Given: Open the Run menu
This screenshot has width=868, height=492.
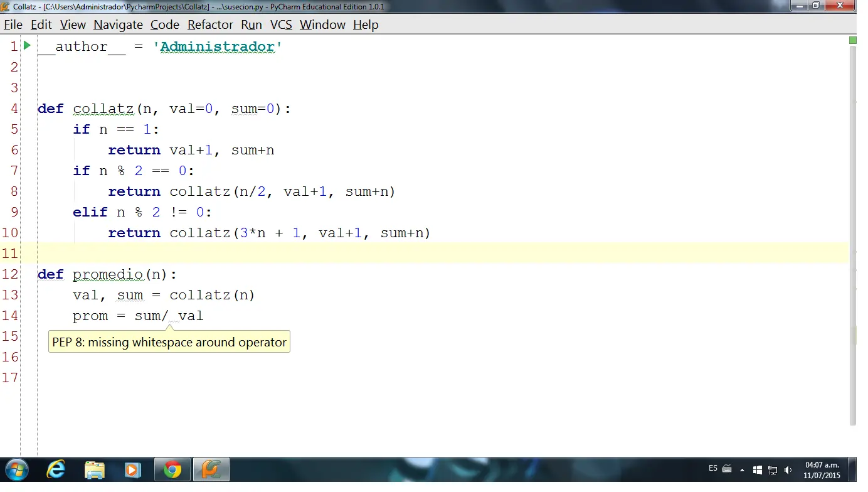Looking at the screenshot, I should (251, 24).
